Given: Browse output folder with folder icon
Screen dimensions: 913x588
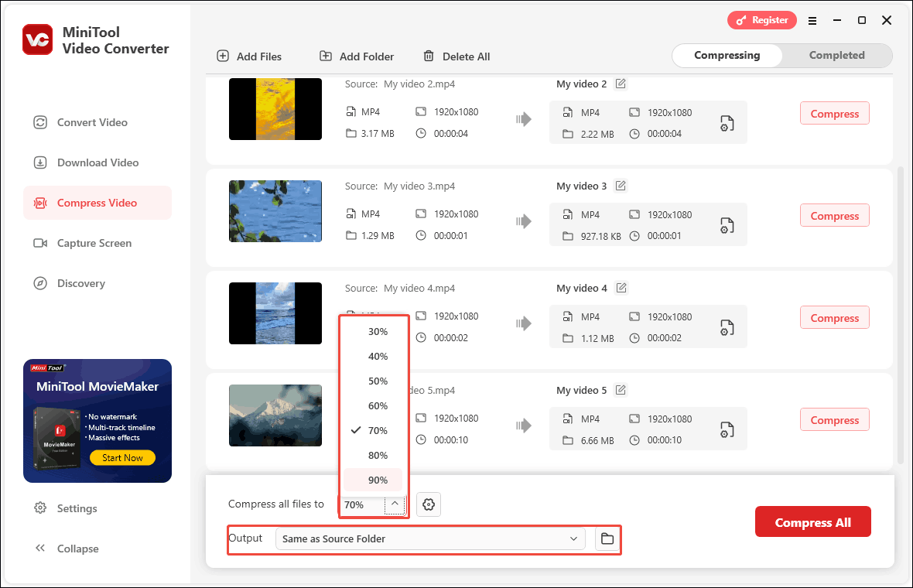Looking at the screenshot, I should click(607, 538).
